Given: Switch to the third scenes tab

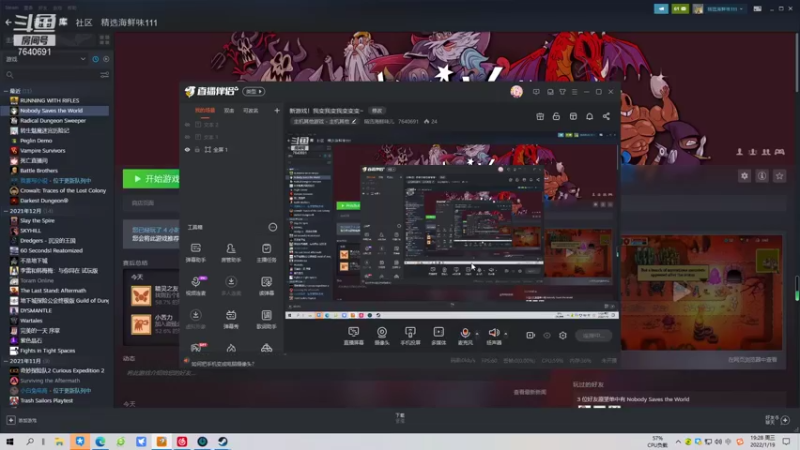Looking at the screenshot, I should [250, 111].
